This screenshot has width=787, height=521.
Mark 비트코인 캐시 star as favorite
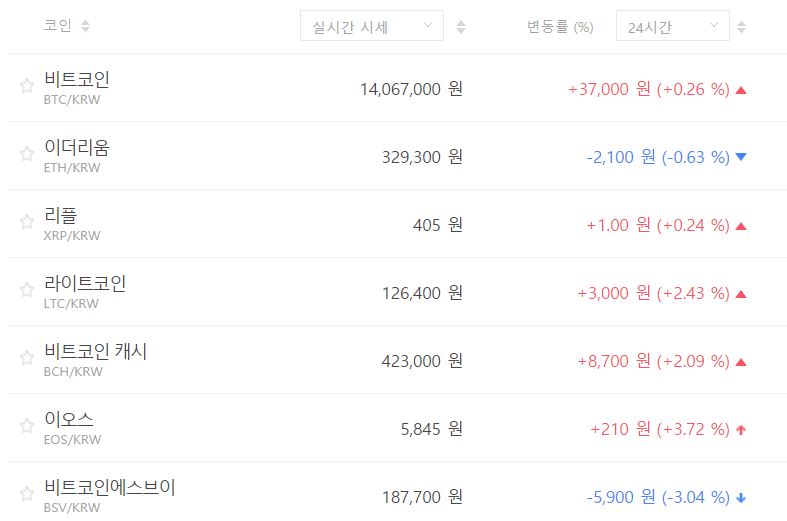[x=27, y=359]
